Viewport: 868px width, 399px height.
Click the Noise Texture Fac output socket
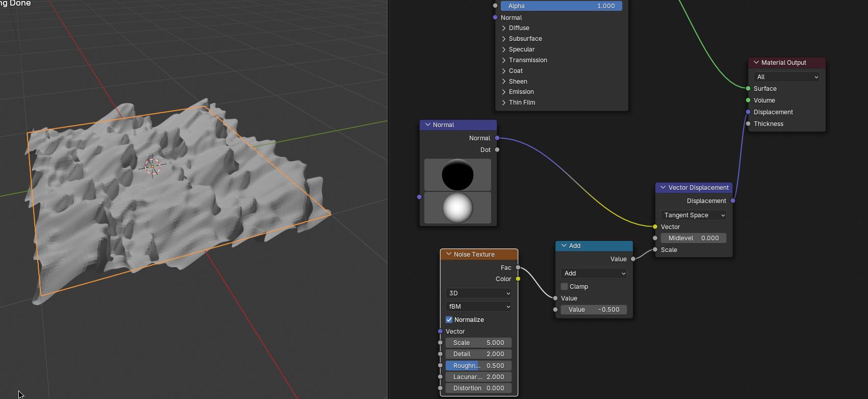[518, 267]
